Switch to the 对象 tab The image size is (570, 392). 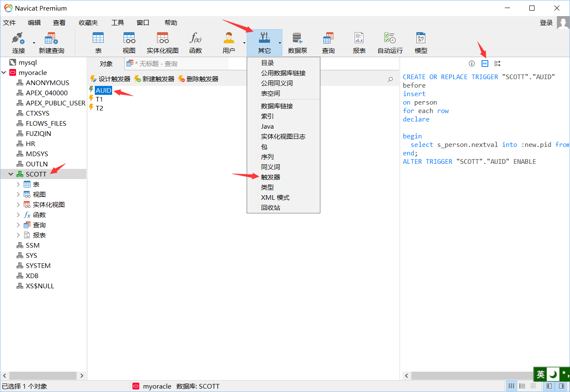click(x=106, y=64)
